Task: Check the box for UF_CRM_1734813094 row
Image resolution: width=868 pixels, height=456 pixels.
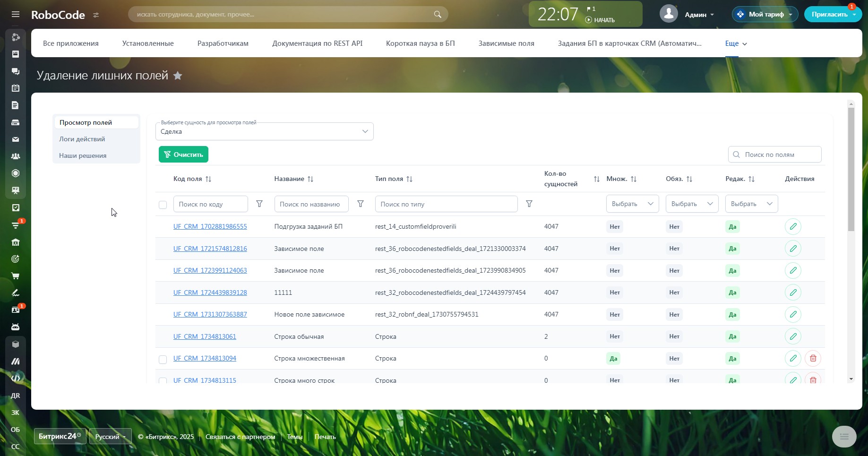Action: [163, 359]
